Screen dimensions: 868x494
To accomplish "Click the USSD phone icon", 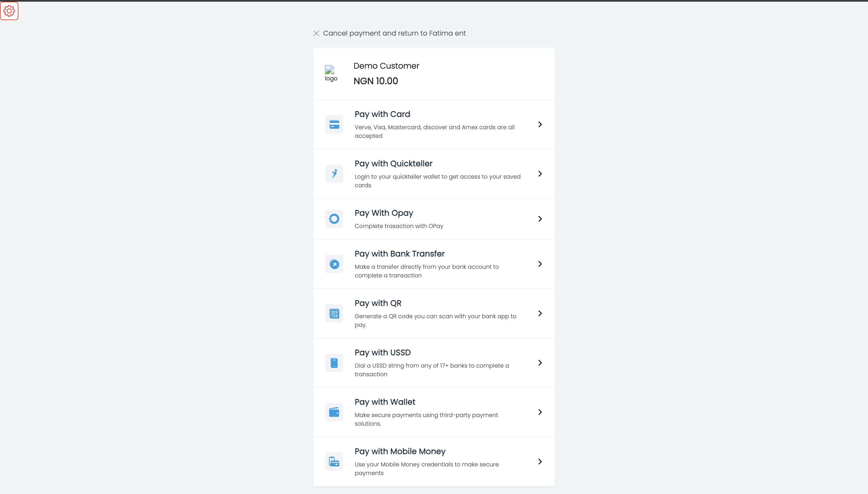I will click(x=334, y=363).
